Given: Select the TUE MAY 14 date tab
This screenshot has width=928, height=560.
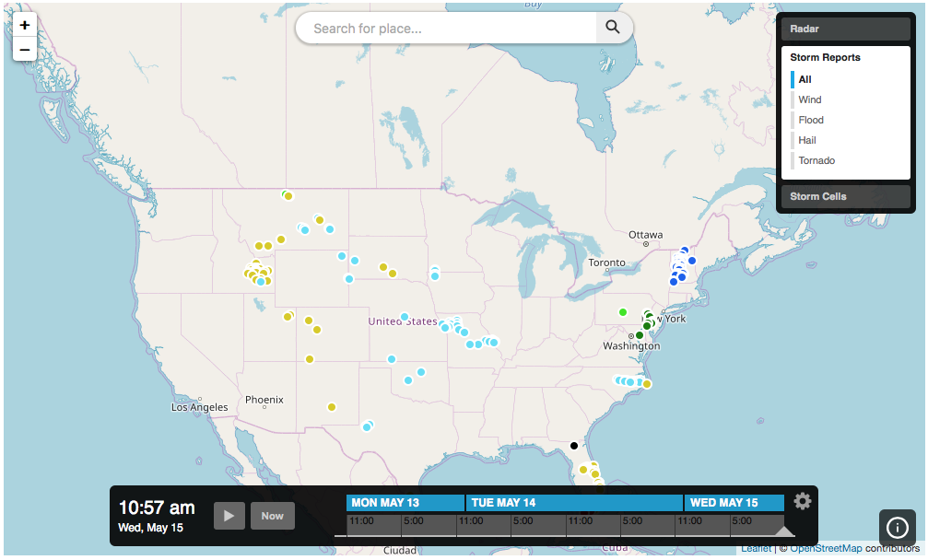Looking at the screenshot, I should (571, 503).
